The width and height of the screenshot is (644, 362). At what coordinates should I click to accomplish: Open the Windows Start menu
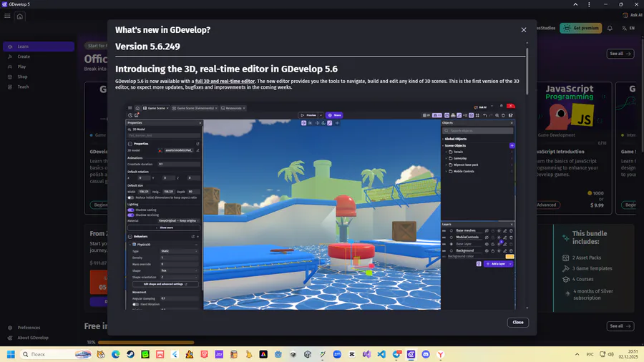coord(11,354)
